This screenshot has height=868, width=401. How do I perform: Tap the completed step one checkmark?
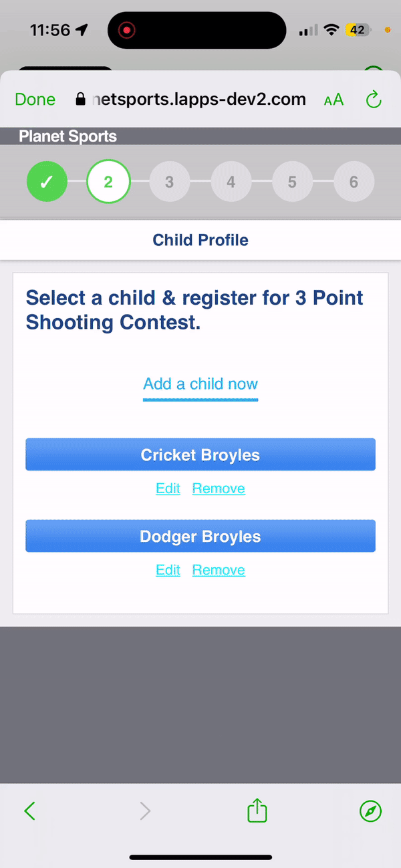pos(47,182)
